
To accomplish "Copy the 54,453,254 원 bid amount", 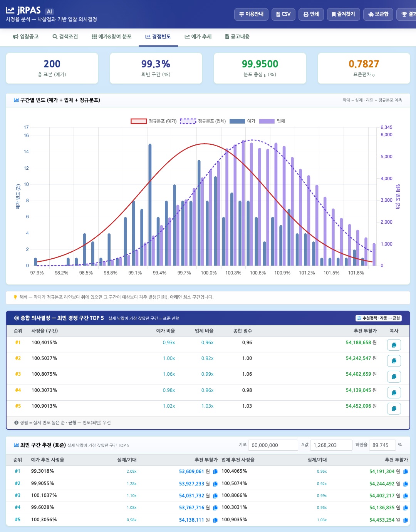I will 406,520.
